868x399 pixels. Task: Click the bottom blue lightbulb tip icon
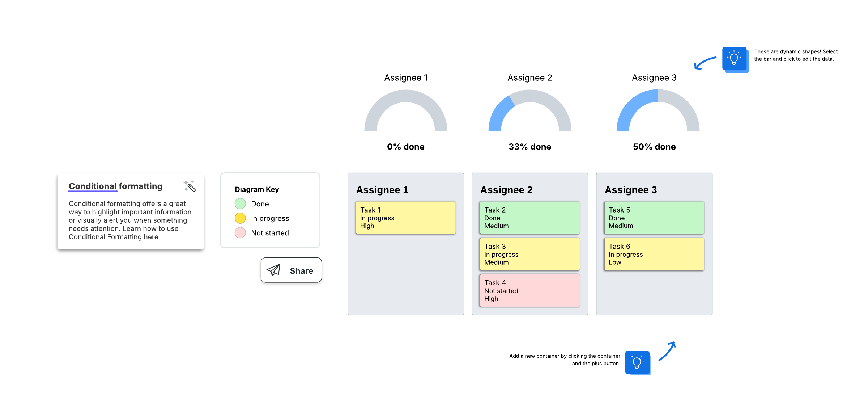tap(637, 362)
